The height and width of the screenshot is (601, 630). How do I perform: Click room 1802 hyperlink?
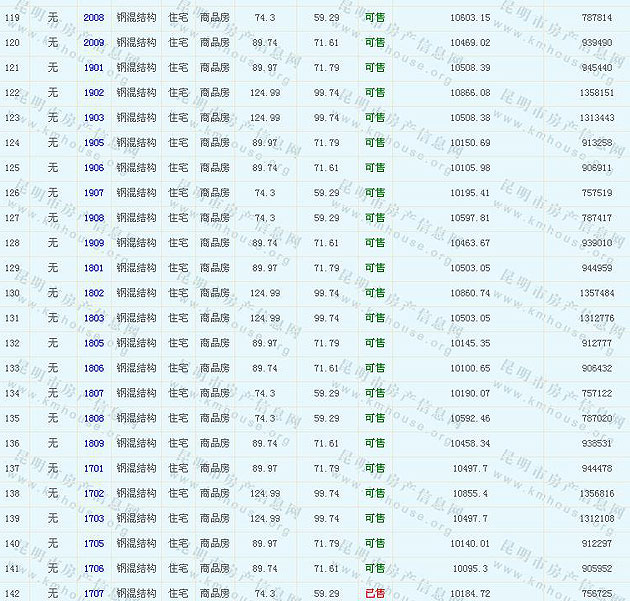93,293
